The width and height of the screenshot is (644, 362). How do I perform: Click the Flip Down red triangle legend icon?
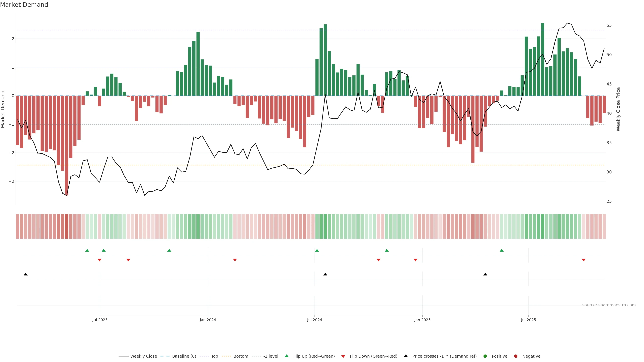[343, 356]
